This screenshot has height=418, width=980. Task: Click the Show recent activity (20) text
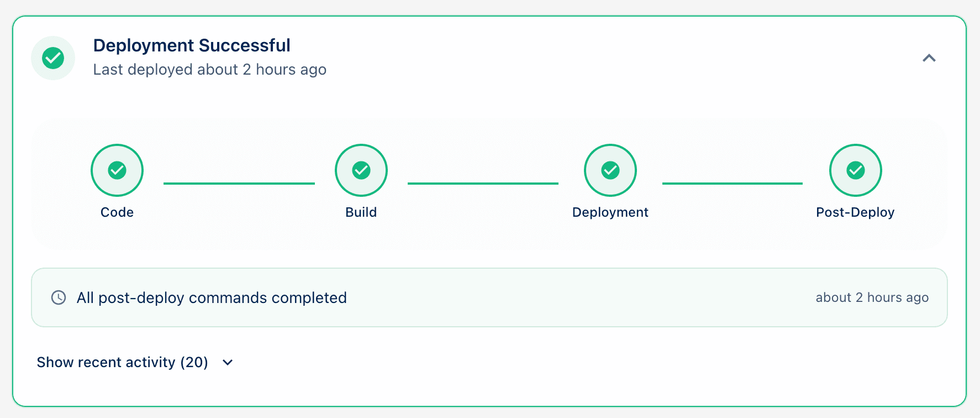point(122,362)
